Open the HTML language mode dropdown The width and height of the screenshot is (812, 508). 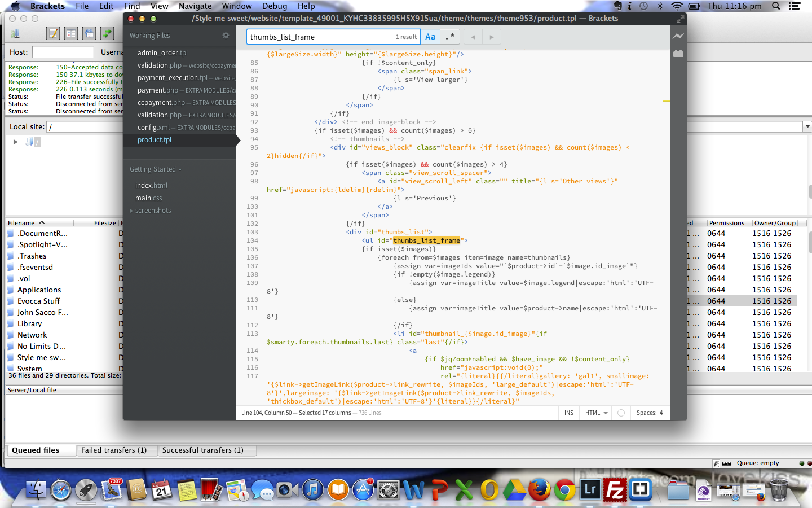596,413
